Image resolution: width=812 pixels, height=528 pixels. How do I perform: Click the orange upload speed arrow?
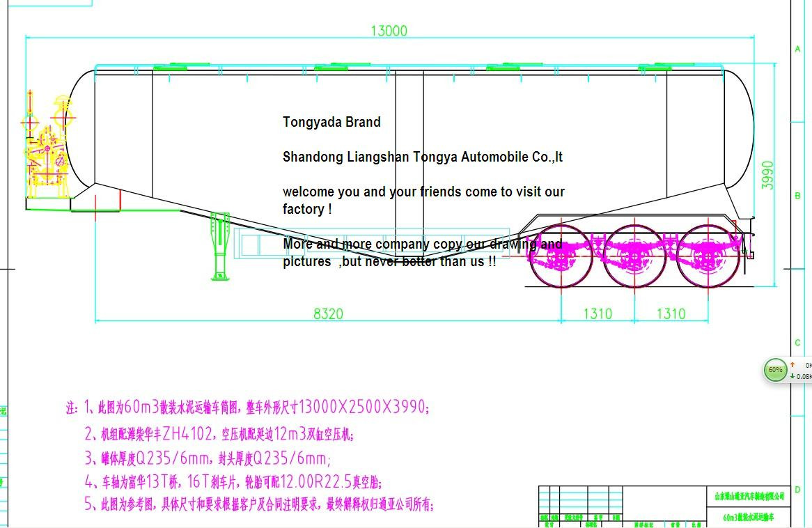pyautogui.click(x=793, y=365)
